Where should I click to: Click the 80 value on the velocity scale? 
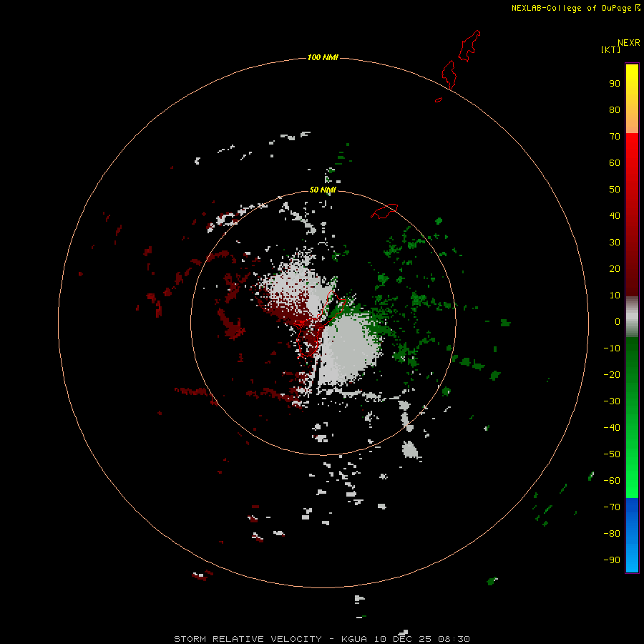pos(615,109)
